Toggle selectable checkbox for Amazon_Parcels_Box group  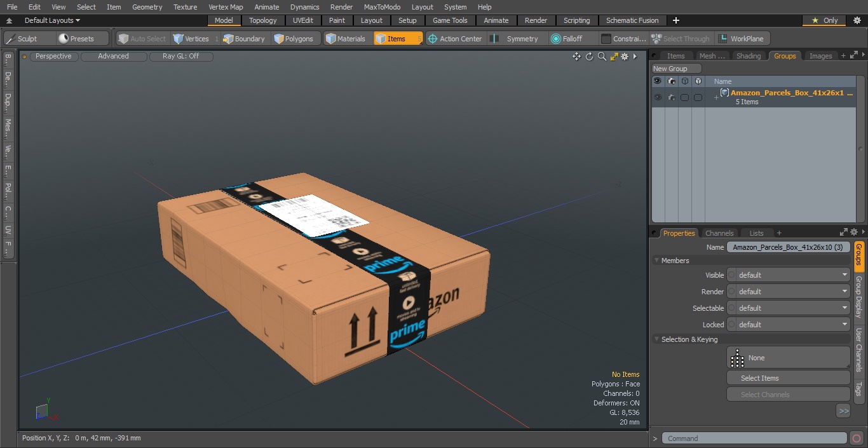click(x=684, y=97)
